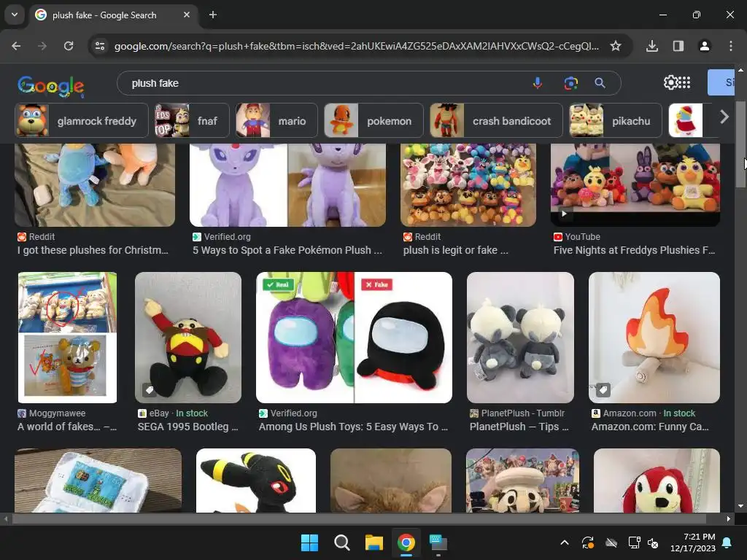Show hidden system tray icons
The image size is (747, 560).
[565, 542]
